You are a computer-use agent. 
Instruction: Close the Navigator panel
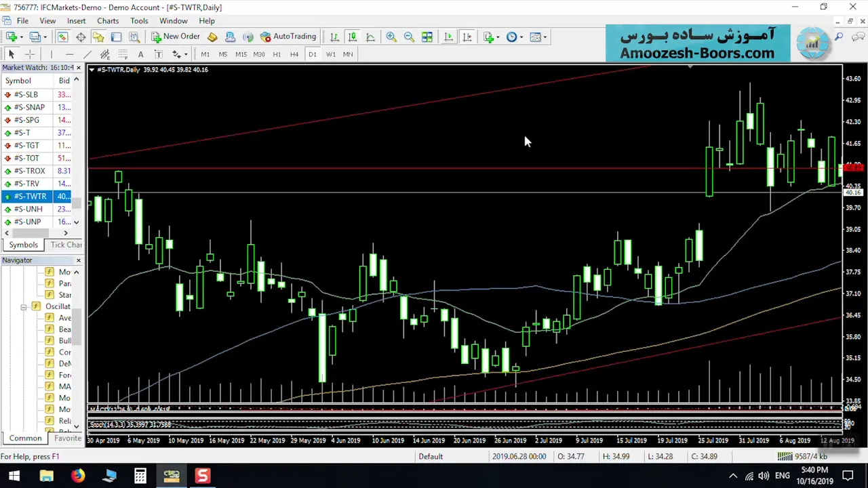78,260
